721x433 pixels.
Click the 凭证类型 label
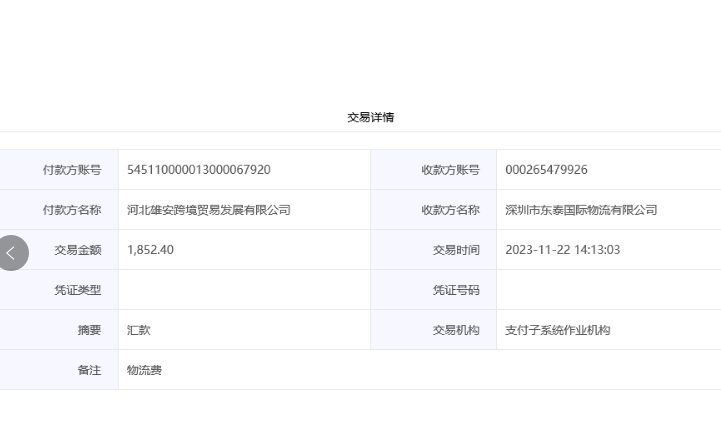78,290
